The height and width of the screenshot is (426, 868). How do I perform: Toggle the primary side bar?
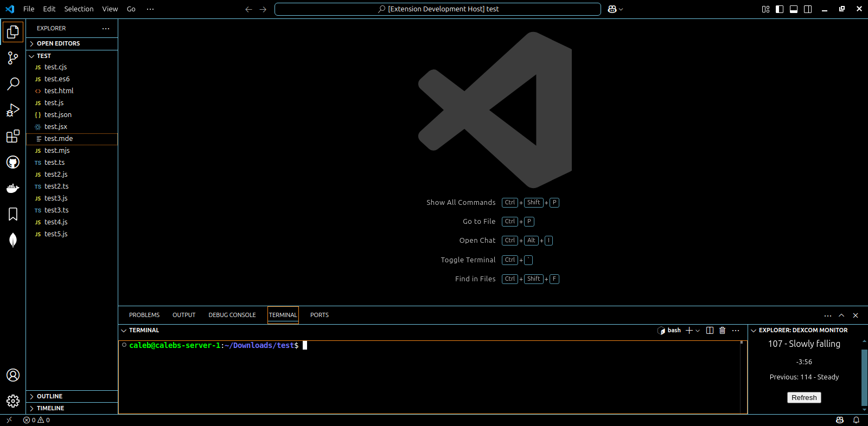(780, 9)
